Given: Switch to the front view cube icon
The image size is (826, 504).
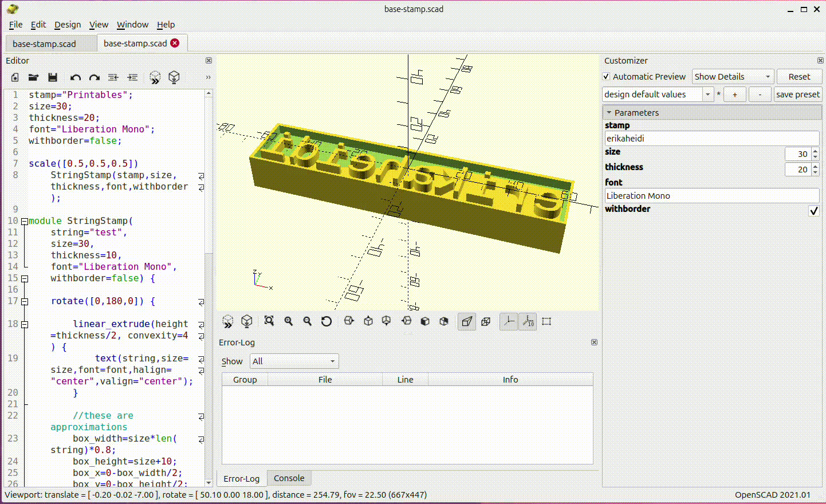Looking at the screenshot, I should pyautogui.click(x=425, y=321).
